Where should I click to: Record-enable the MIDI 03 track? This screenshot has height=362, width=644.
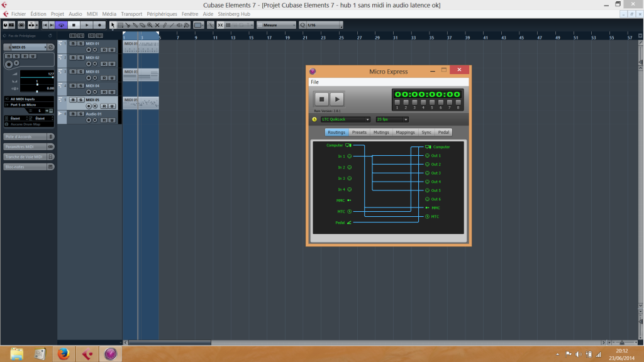[88, 78]
